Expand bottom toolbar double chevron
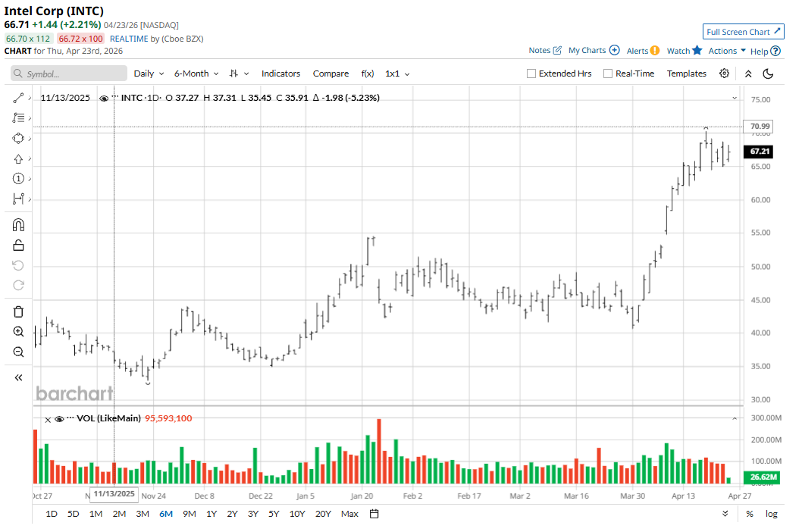 coord(725,514)
